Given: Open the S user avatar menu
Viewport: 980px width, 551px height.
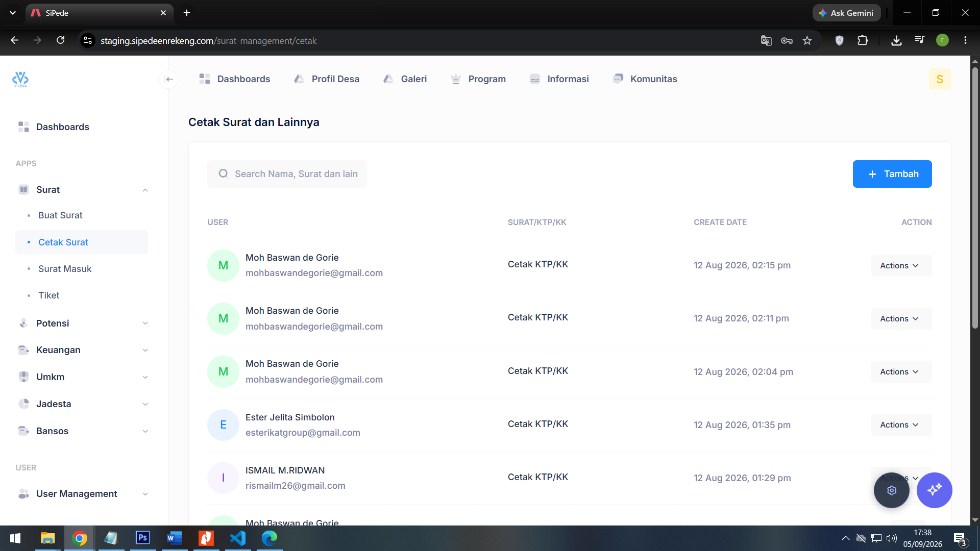Looking at the screenshot, I should [x=940, y=79].
